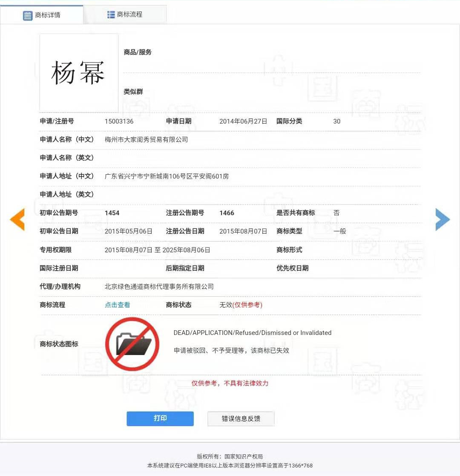Switch back to the 商标详情 tab
Image resolution: width=460 pixels, height=476 pixels.
point(41,15)
